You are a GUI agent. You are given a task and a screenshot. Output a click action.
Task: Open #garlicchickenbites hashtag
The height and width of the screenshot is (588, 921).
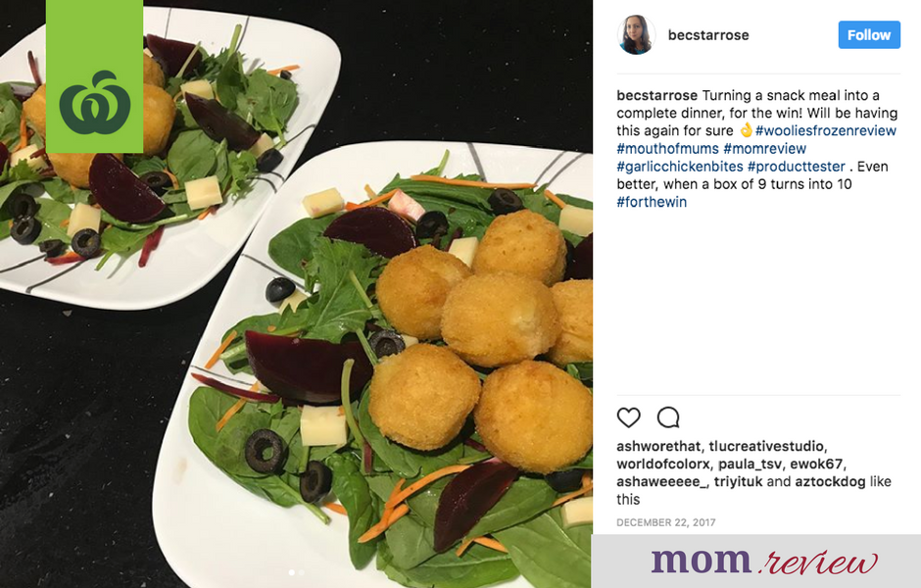click(x=680, y=167)
